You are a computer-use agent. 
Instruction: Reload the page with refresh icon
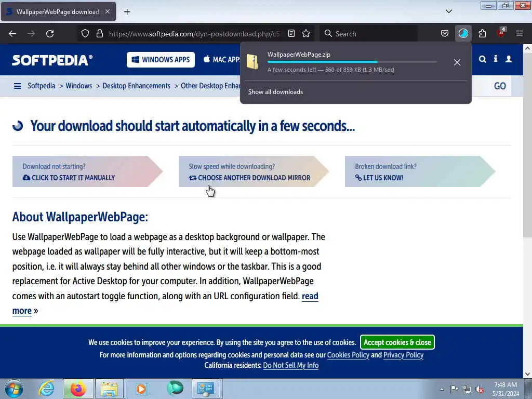pyautogui.click(x=50, y=34)
